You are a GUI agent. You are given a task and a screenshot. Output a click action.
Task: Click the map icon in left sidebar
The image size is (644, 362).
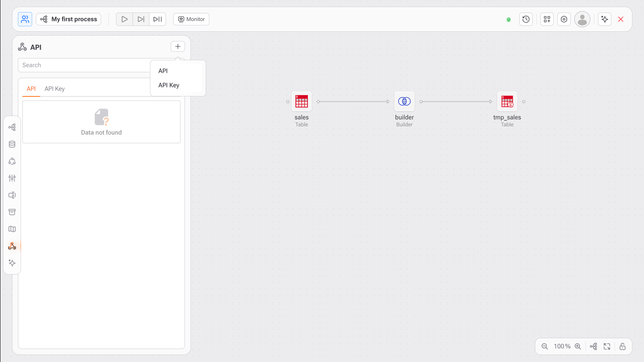click(x=12, y=229)
